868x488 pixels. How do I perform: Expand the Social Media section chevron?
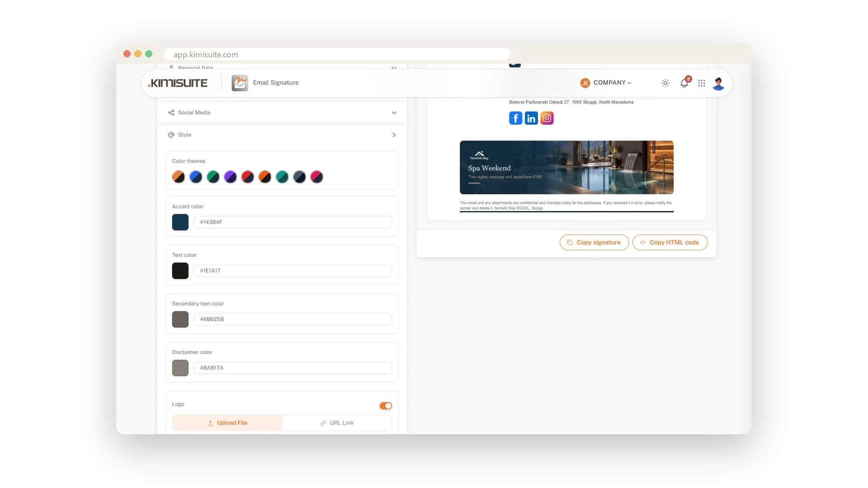point(394,113)
